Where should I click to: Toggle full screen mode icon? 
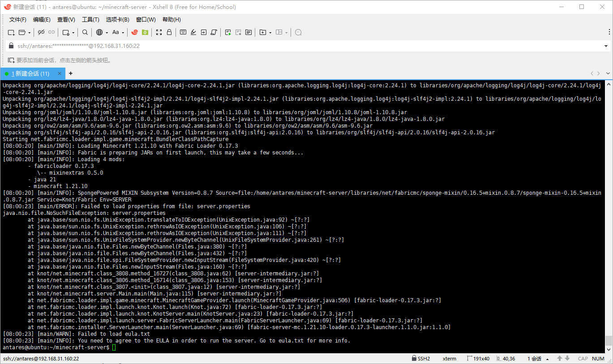[159, 32]
